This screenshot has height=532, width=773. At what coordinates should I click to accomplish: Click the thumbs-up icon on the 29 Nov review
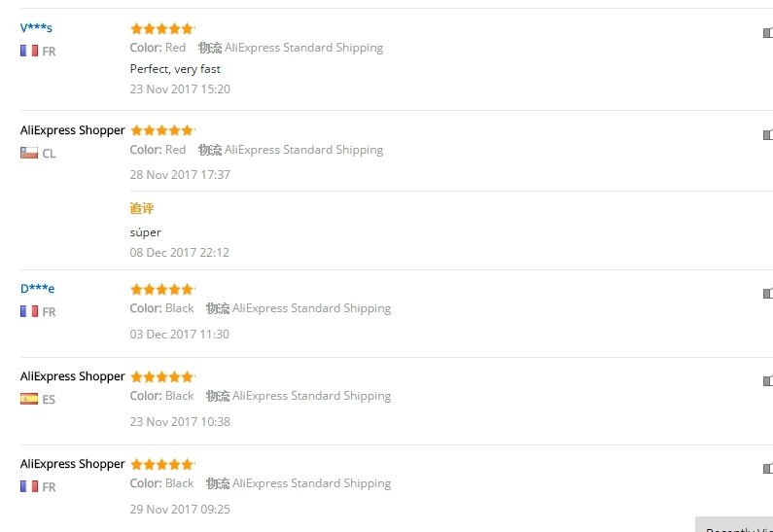(x=767, y=469)
